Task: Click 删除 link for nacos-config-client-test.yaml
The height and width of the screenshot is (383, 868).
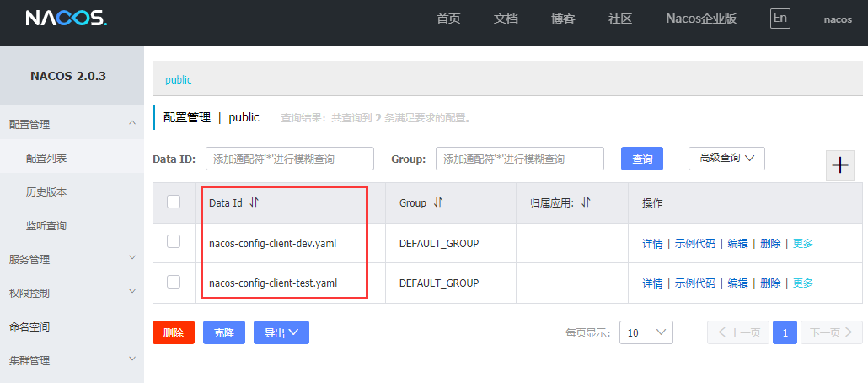Action: (x=770, y=283)
